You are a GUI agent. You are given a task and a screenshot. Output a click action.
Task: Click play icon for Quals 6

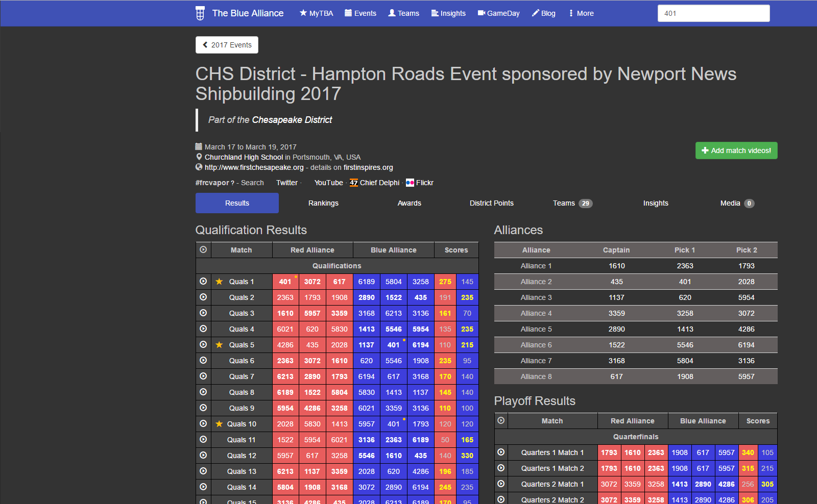point(203,360)
